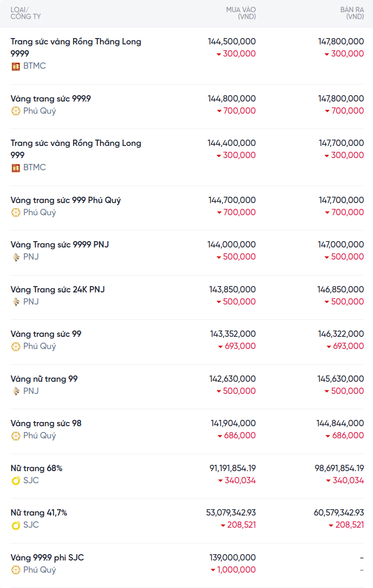The image size is (373, 588).
Task: Click PNJ logo under Vàng Trang sức 9999 PNJ
Action: pyautogui.click(x=16, y=257)
